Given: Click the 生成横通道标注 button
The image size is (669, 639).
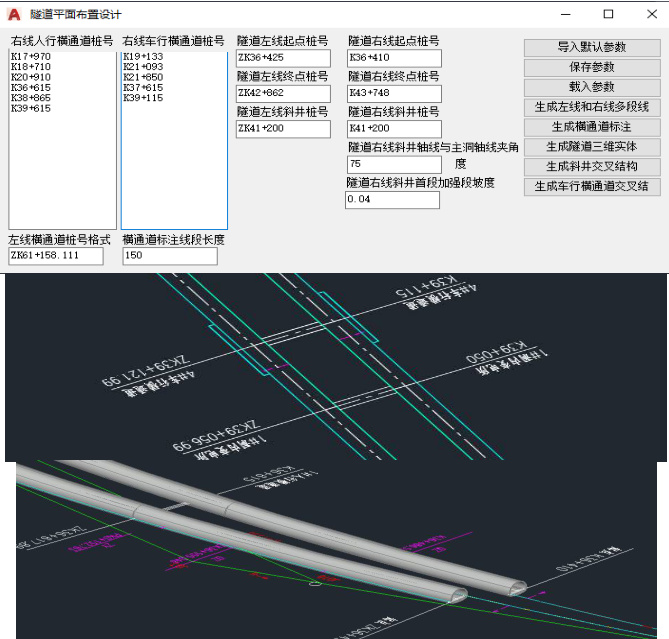Looking at the screenshot, I should point(592,127).
